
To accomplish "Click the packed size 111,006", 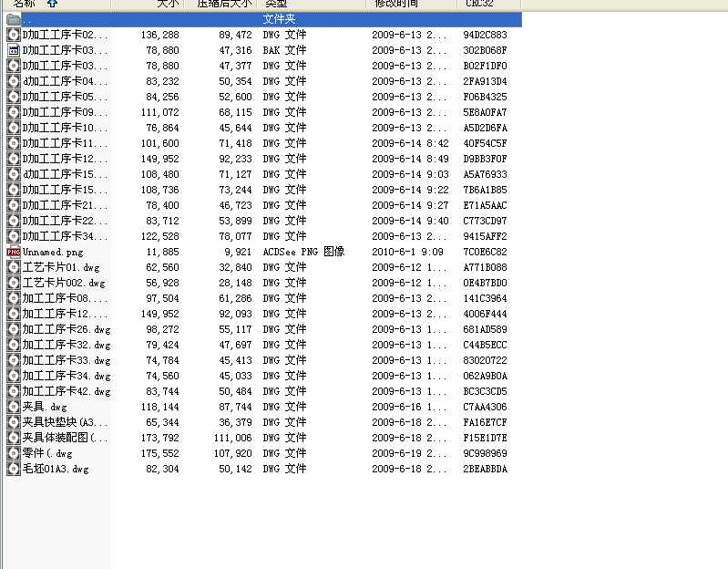I will click(233, 438).
